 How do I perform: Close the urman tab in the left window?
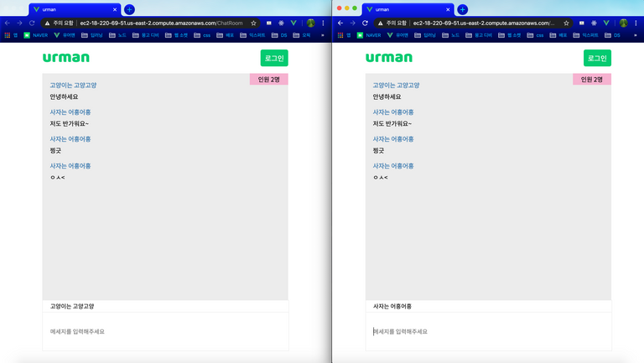pyautogui.click(x=115, y=9)
